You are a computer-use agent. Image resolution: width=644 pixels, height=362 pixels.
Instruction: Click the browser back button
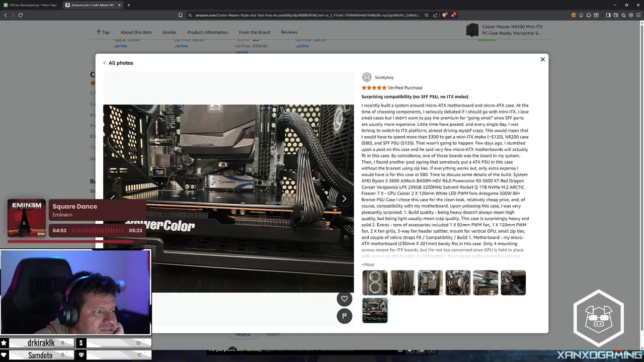(6, 15)
